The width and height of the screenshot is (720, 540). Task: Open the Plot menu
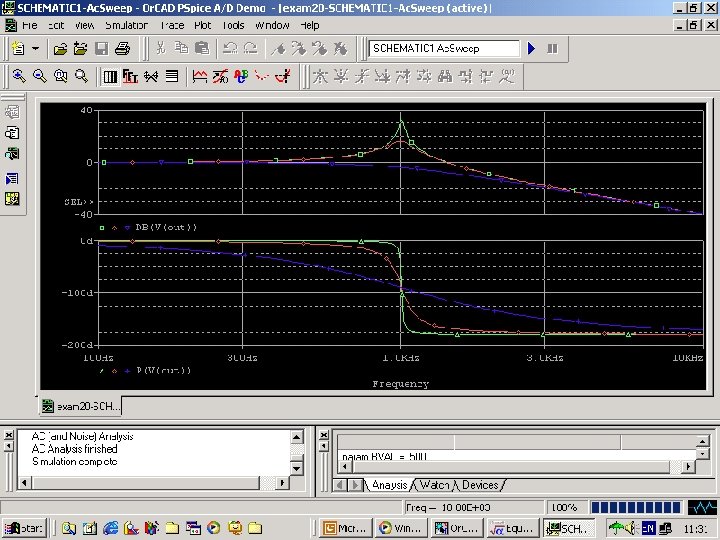point(203,24)
